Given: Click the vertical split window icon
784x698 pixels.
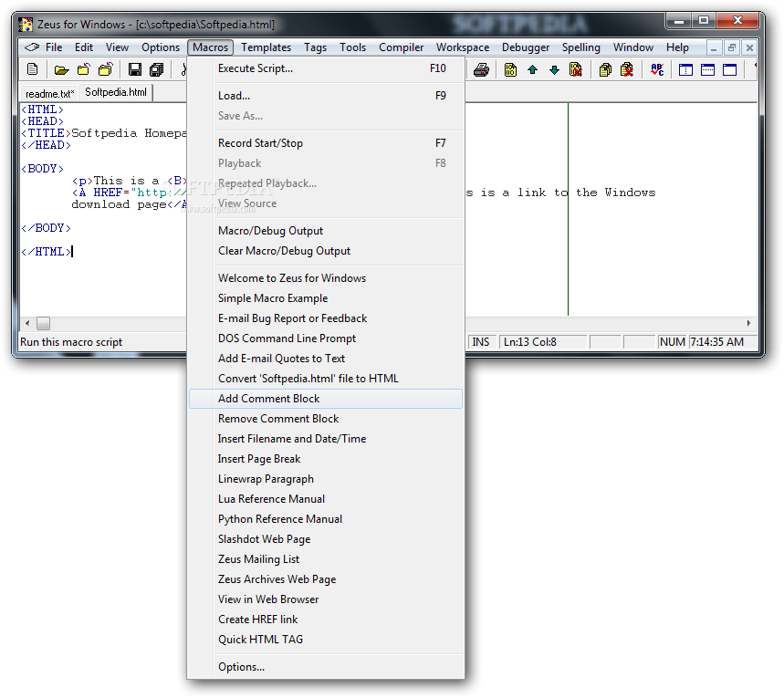Looking at the screenshot, I should [x=685, y=69].
